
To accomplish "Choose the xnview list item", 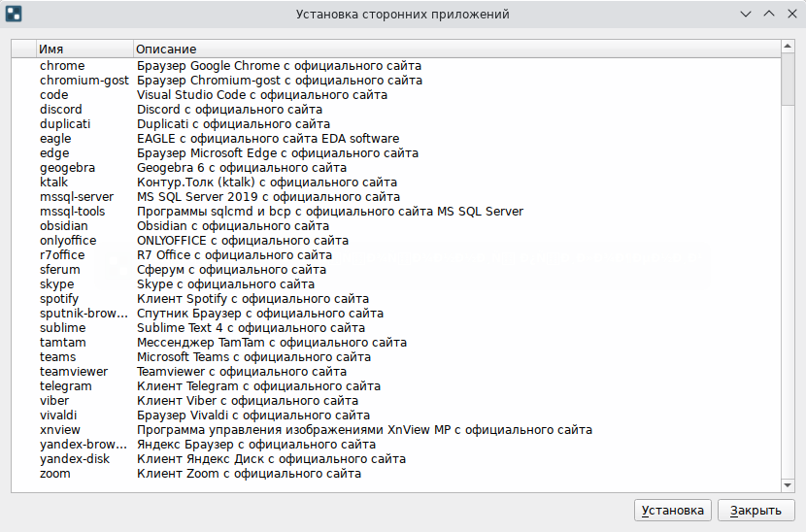I will click(x=60, y=430).
